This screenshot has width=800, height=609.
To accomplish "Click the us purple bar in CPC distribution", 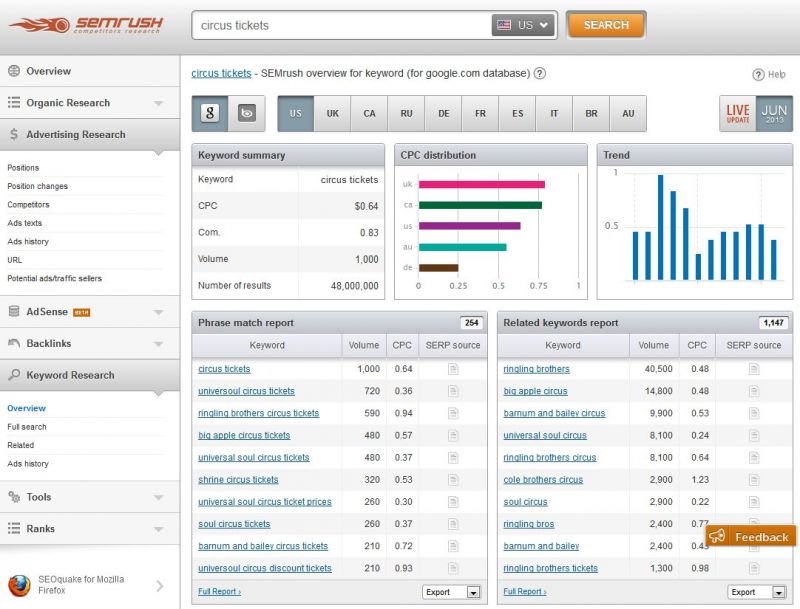I will (469, 226).
